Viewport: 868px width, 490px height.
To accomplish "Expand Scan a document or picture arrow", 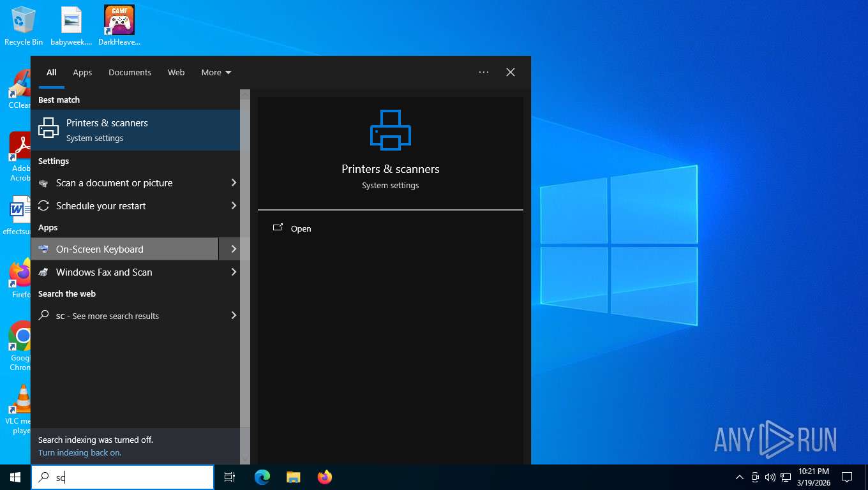I will (x=234, y=183).
